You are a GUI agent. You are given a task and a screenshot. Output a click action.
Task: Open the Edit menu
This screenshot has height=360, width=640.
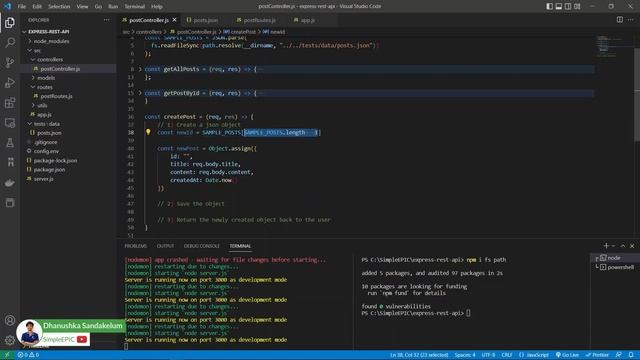(37, 7)
